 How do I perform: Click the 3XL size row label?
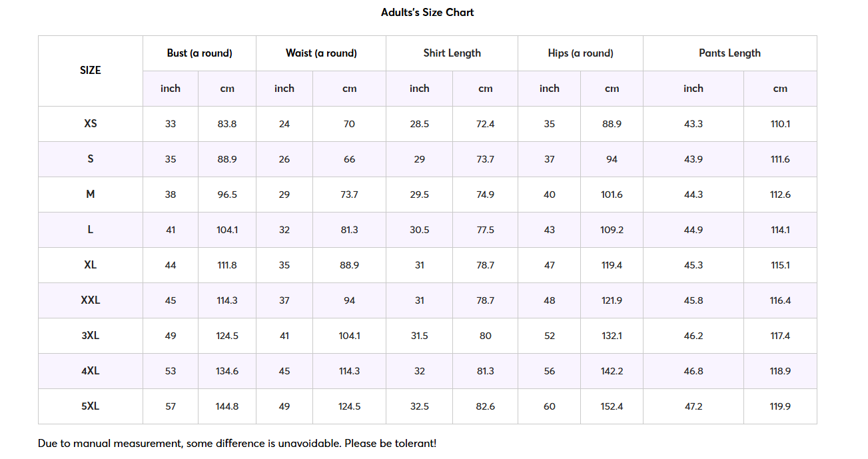[x=91, y=336]
